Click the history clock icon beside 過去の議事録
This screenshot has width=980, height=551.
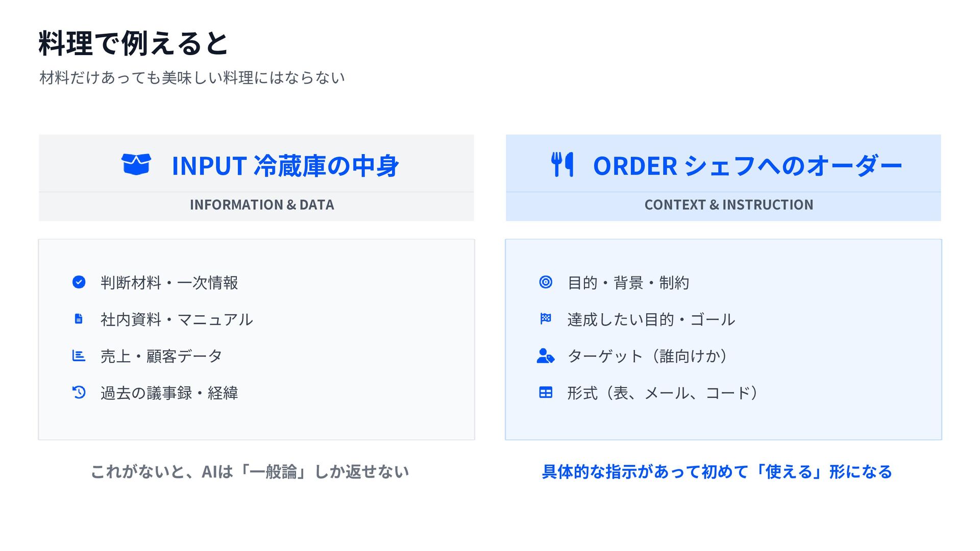(x=79, y=392)
